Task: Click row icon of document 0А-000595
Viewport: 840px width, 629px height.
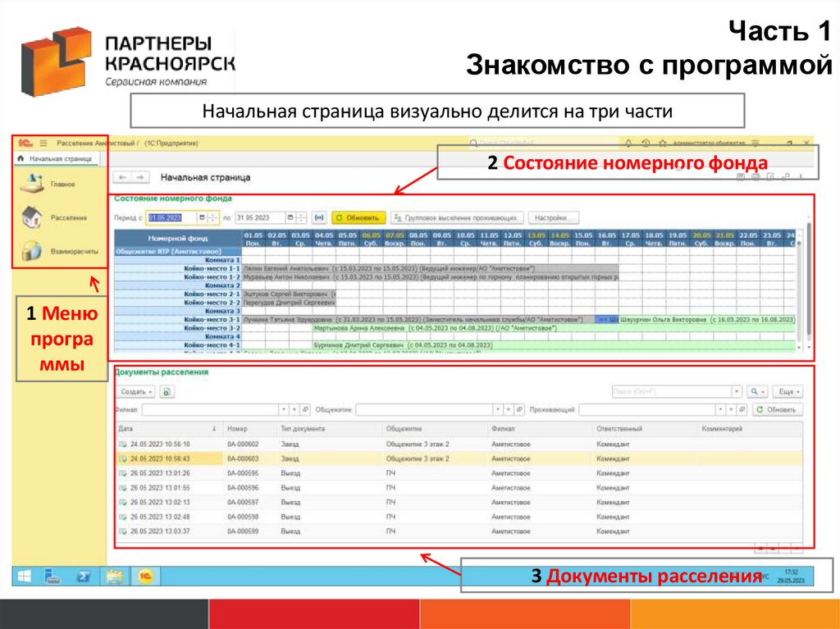Action: tap(123, 473)
